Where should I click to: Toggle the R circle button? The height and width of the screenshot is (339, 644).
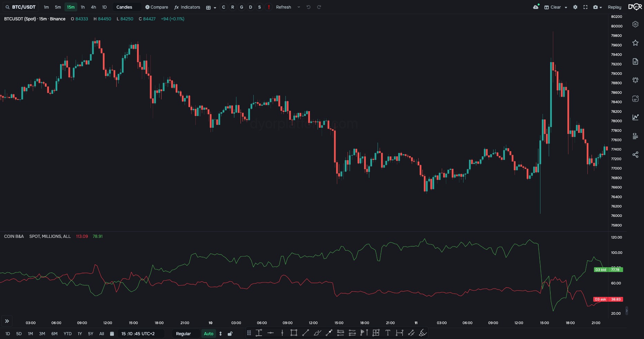pos(233,7)
